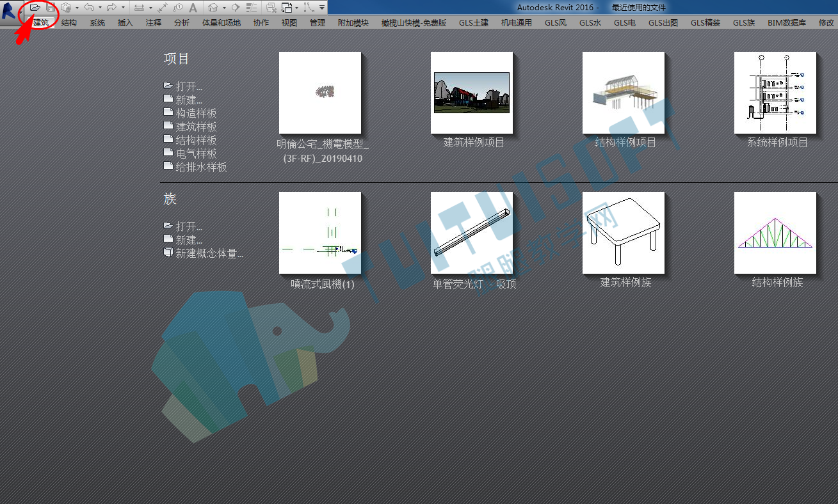The width and height of the screenshot is (838, 504).
Task: Switch to the 系统 ribbon tab
Action: 97,22
